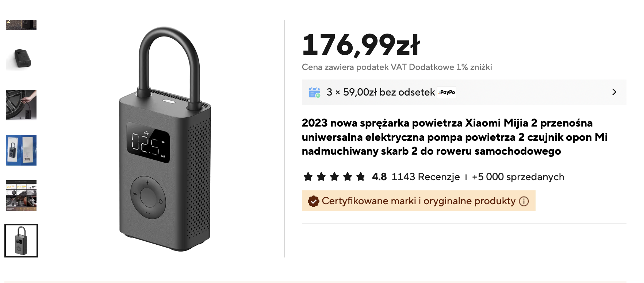Click the PayPo logo
644x283 pixels.
(x=447, y=92)
